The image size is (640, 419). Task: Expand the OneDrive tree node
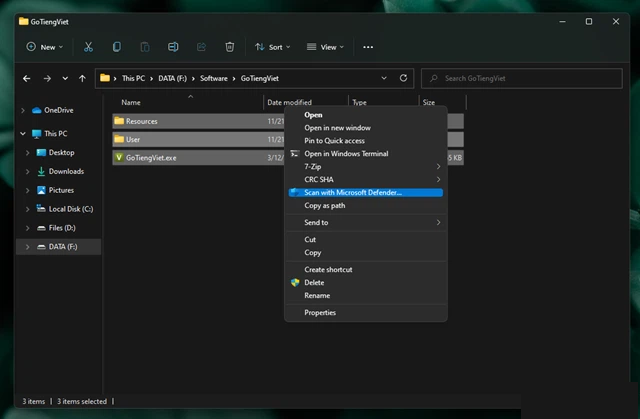(23, 110)
